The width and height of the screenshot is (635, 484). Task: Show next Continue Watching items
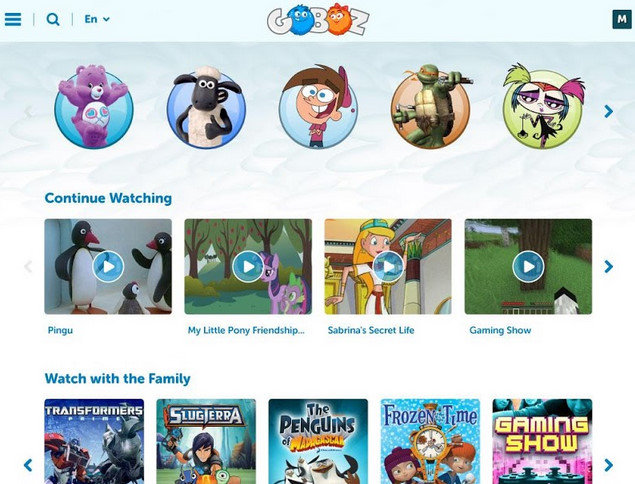click(x=608, y=267)
